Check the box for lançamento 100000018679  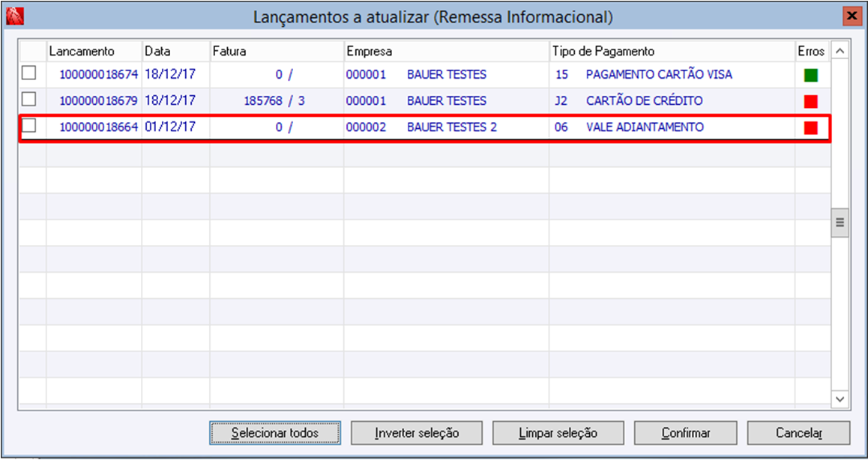28,100
